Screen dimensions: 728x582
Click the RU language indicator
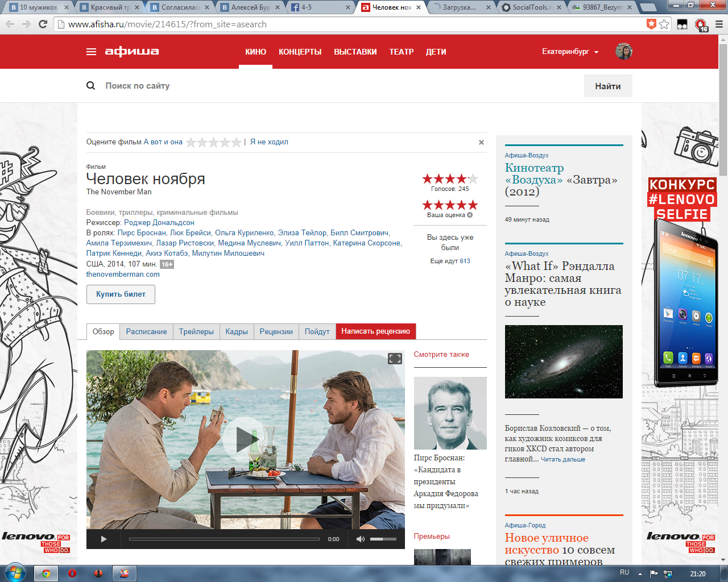624,573
